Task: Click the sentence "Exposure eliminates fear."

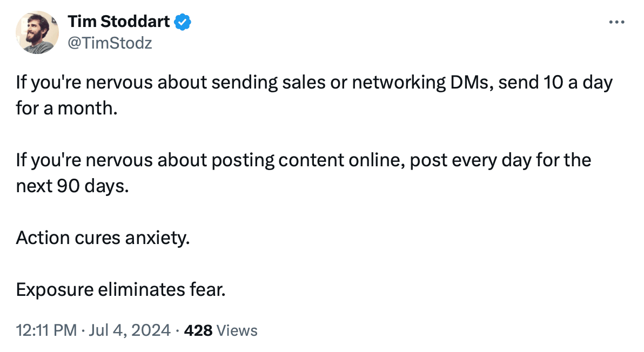Action: point(120,290)
